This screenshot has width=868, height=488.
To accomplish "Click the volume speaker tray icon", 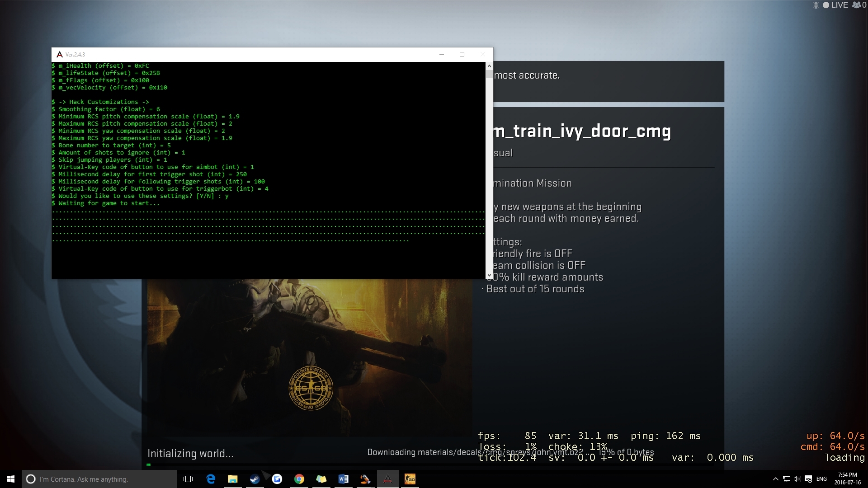I will pyautogui.click(x=797, y=479).
